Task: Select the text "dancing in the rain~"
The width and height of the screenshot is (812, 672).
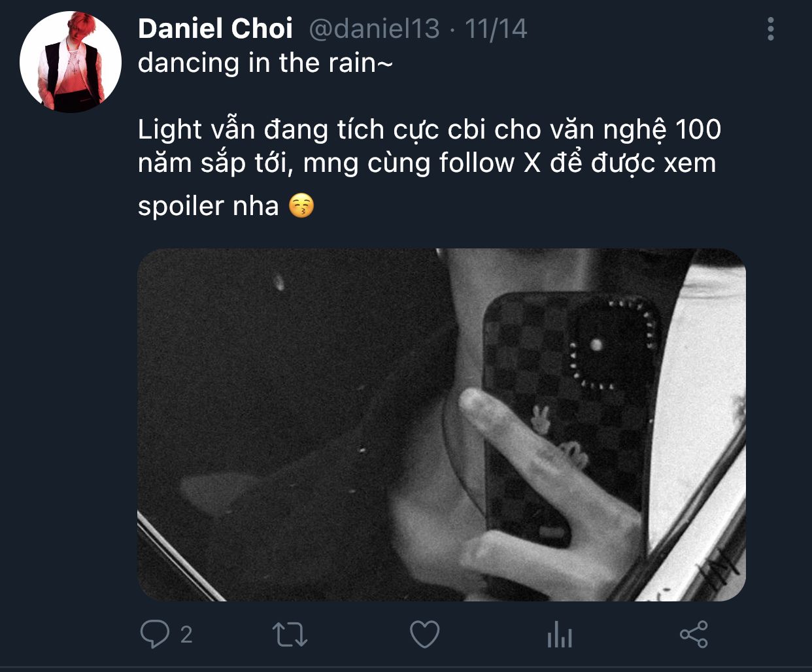Action: point(265,63)
